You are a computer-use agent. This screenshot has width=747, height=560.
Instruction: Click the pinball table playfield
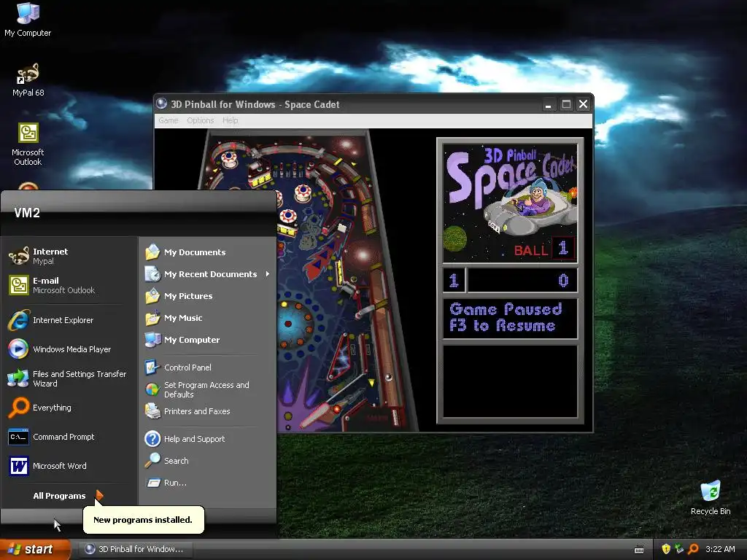(329, 281)
